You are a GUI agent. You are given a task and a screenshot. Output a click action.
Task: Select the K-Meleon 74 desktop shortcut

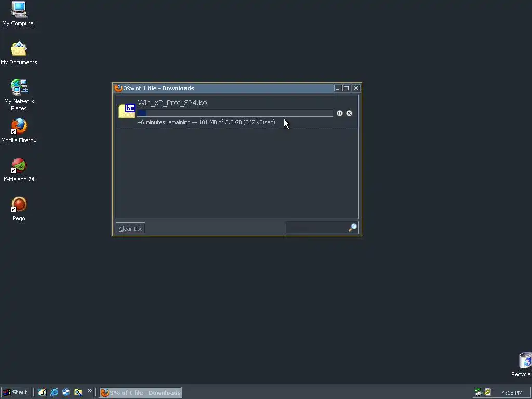coord(19,170)
